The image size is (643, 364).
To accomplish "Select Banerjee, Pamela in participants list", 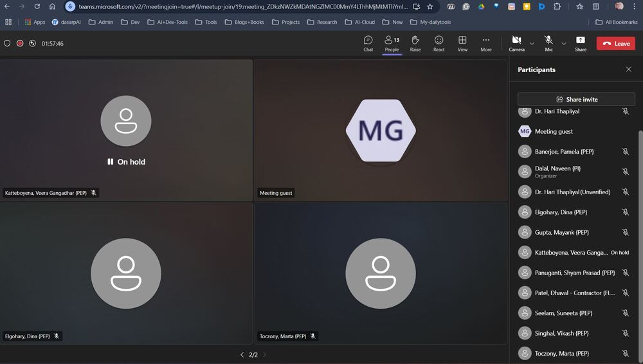I will pos(574,151).
